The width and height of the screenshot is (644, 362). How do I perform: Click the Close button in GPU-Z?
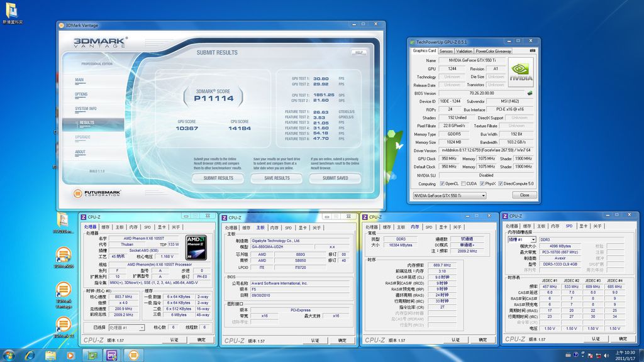tap(524, 195)
